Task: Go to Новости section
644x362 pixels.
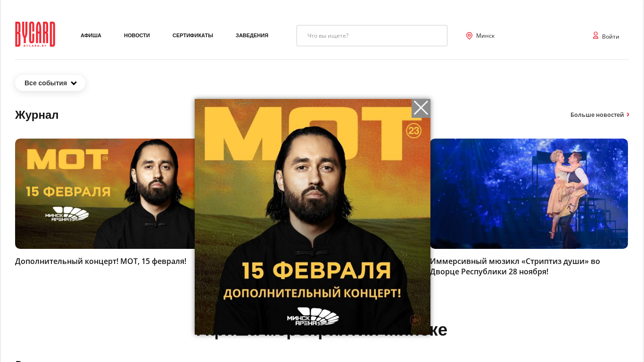Action: point(137,35)
